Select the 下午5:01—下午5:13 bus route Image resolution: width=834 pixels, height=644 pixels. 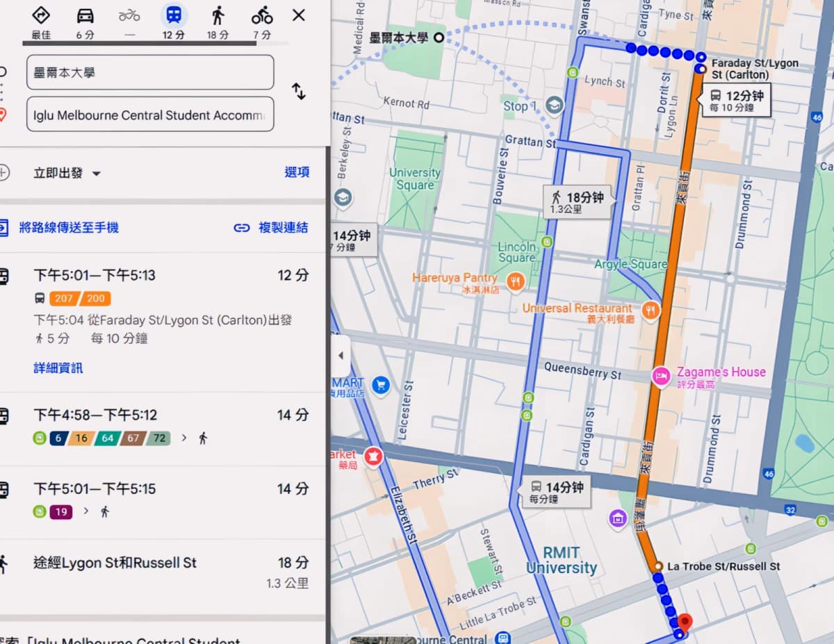[163, 321]
